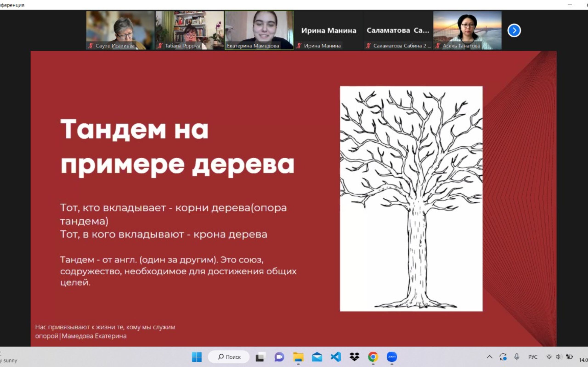The width and height of the screenshot is (588, 367).
Task: Click Асель Танатова's video thumbnail
Action: [467, 30]
